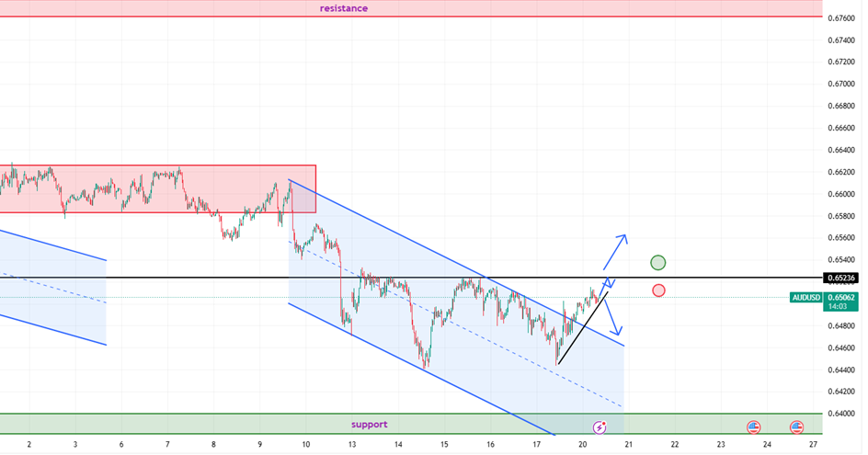Click the purple lightning event icon
Image resolution: width=868 pixels, height=455 pixels.
tap(600, 427)
